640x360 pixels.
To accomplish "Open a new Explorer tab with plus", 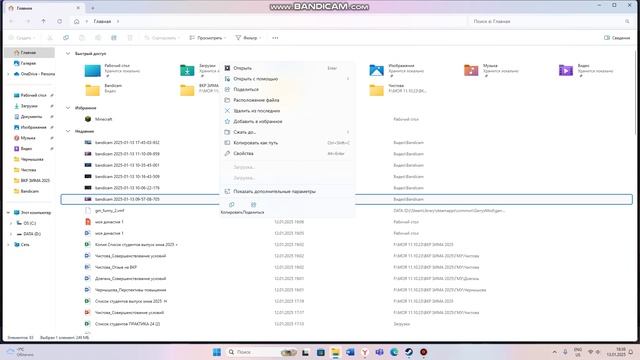I will point(93,8).
